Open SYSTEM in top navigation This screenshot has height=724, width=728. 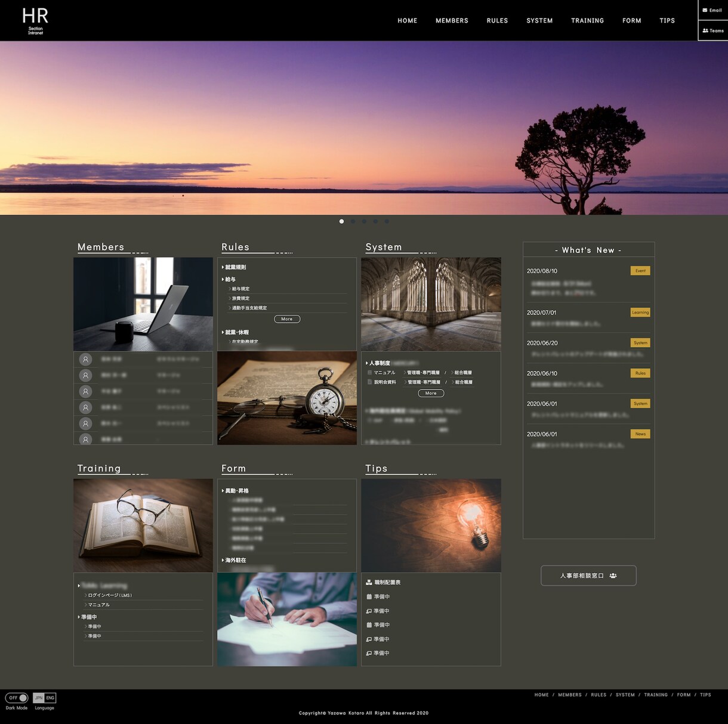[539, 21]
